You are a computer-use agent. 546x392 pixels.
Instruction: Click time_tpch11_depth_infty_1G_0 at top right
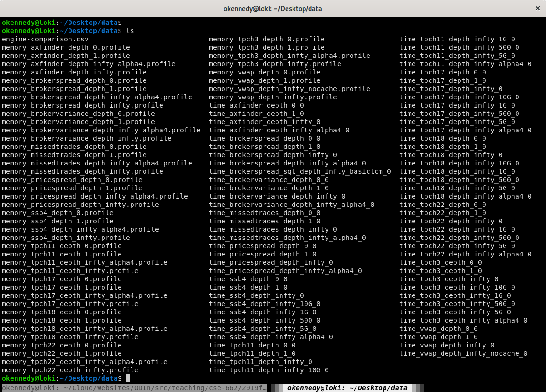[457, 39]
